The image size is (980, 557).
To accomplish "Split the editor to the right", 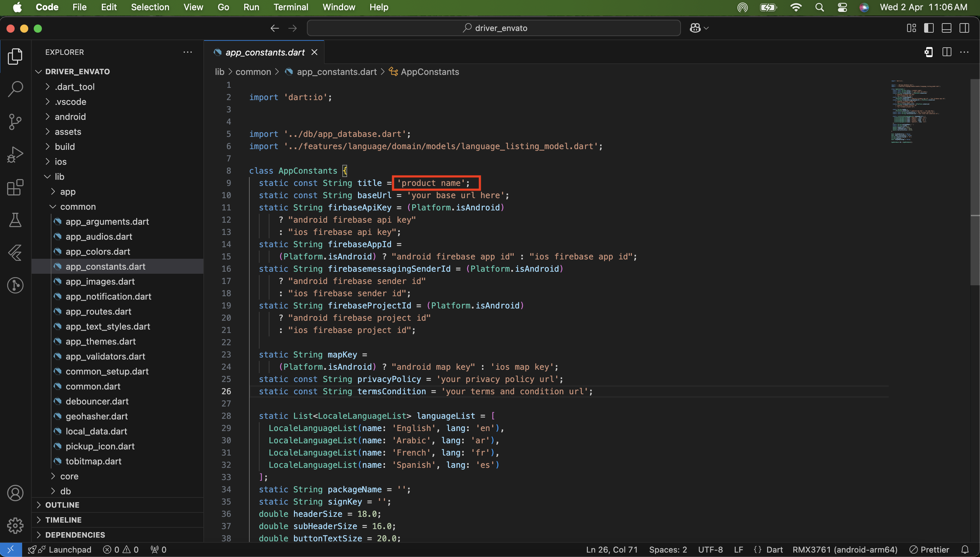I will 947,52.
